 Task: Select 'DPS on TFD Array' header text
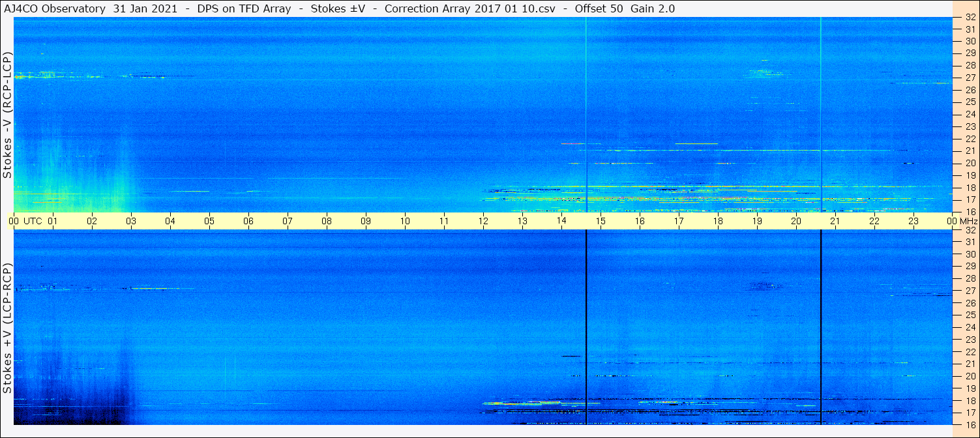click(245, 8)
